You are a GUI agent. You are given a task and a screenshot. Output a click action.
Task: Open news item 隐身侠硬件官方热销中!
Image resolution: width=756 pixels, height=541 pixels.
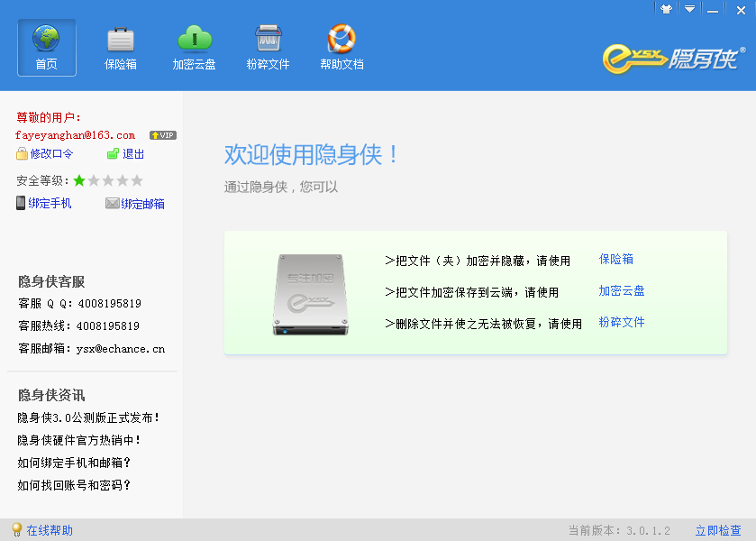coord(79,440)
